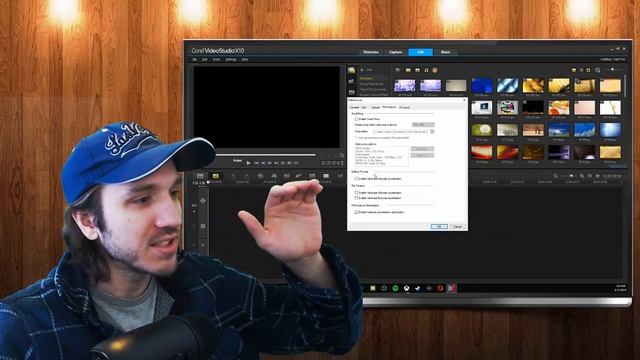This screenshot has width=640, height=360.
Task: Open the Instant Project templates panel icon
Action: pyautogui.click(x=351, y=82)
